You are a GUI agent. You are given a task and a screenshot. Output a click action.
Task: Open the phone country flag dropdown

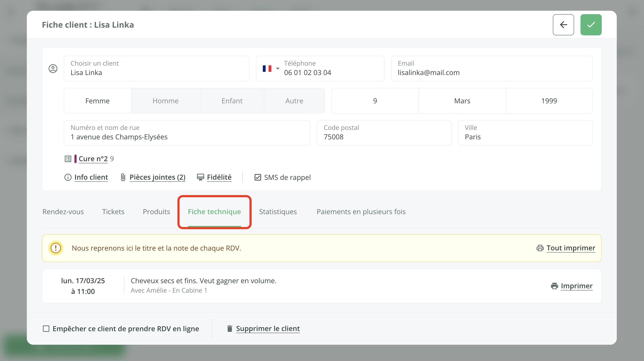point(271,68)
